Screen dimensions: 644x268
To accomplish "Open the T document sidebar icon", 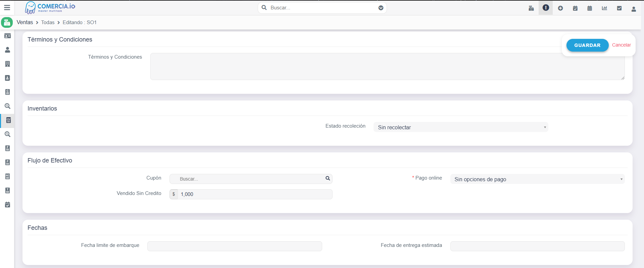I will coord(7,191).
